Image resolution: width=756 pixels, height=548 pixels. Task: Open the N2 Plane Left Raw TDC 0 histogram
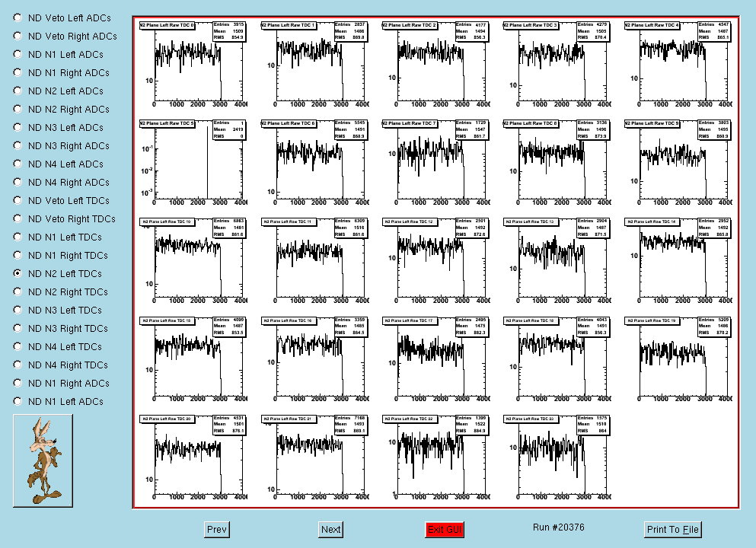[x=193, y=64]
